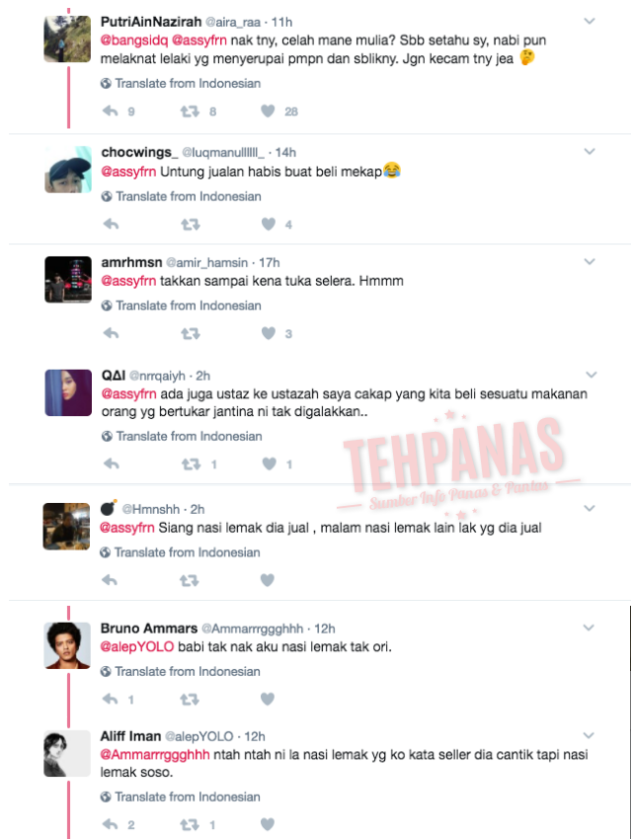Image resolution: width=632 pixels, height=840 pixels.
Task: Retweet Aliff Iman's tweet
Action: [190, 824]
